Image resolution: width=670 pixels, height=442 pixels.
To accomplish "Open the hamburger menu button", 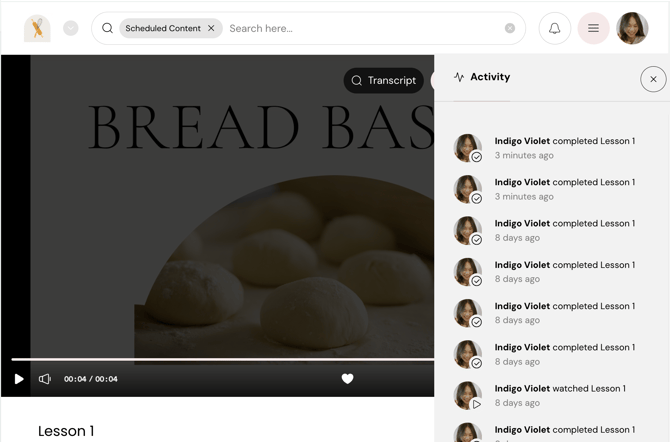I will click(x=594, y=28).
